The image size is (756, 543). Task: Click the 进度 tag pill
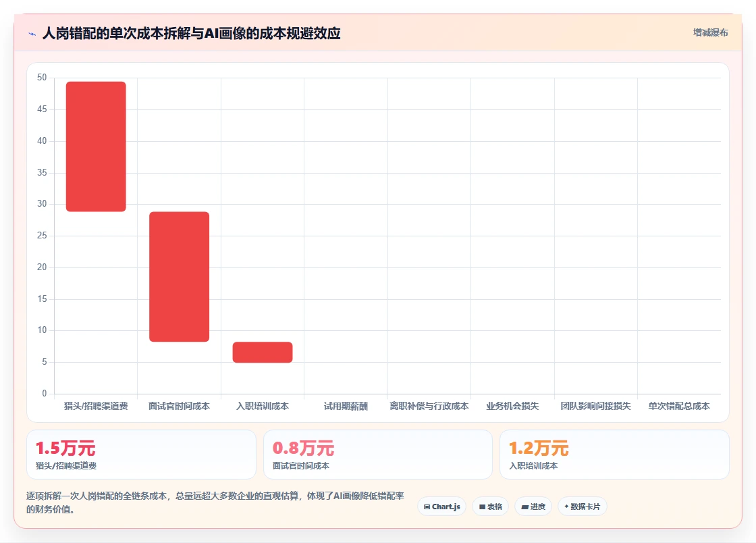coord(533,507)
